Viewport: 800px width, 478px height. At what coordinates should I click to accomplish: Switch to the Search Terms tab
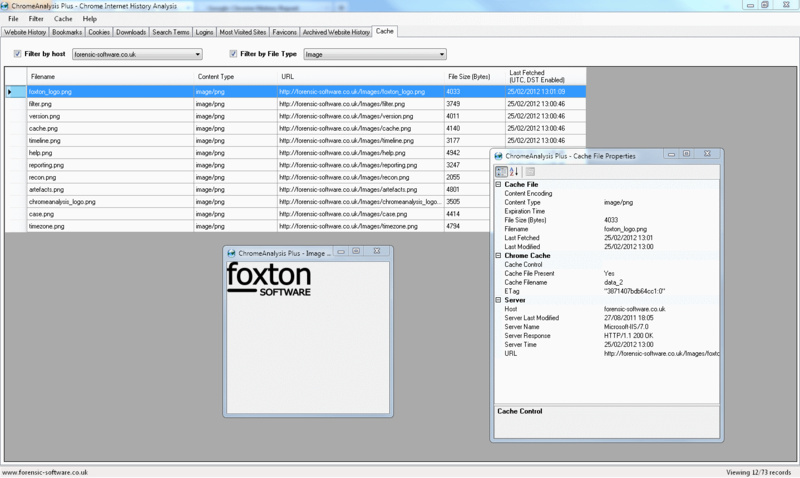pyautogui.click(x=170, y=32)
